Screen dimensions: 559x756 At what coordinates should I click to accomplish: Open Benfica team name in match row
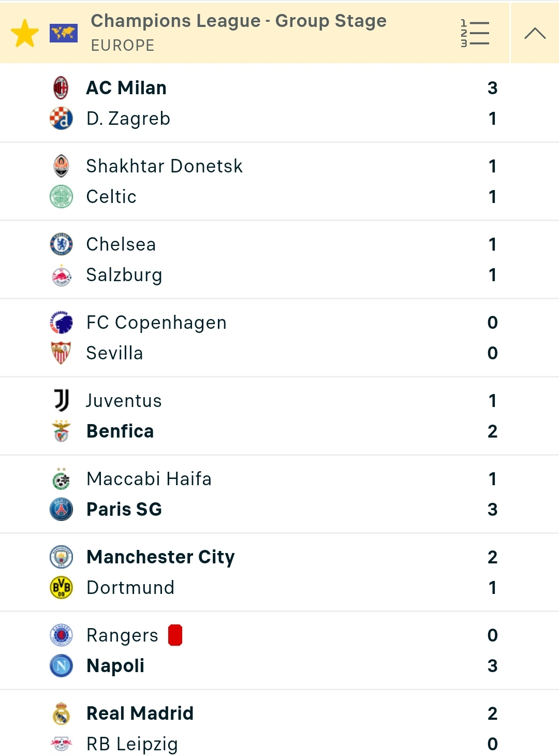pyautogui.click(x=120, y=431)
